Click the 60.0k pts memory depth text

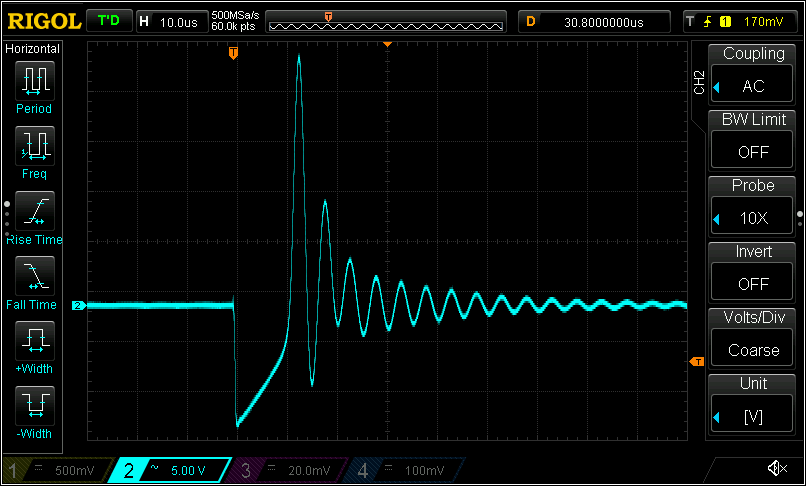[x=233, y=27]
